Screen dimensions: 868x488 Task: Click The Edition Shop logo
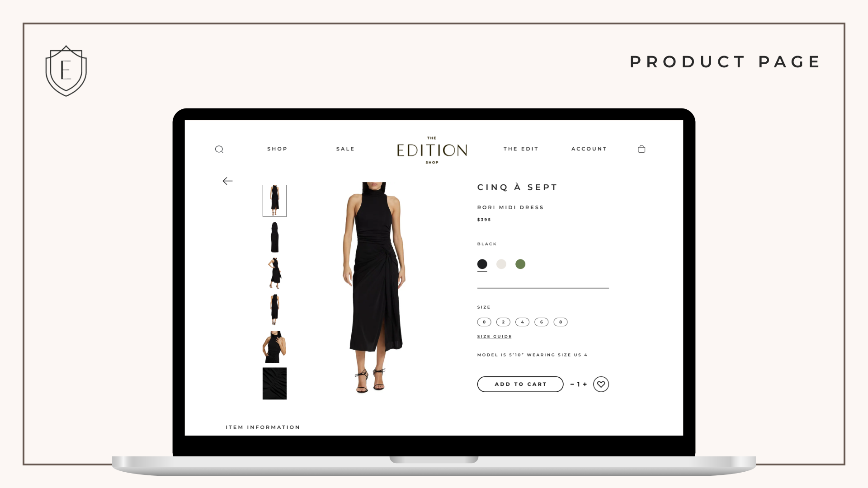[432, 150]
